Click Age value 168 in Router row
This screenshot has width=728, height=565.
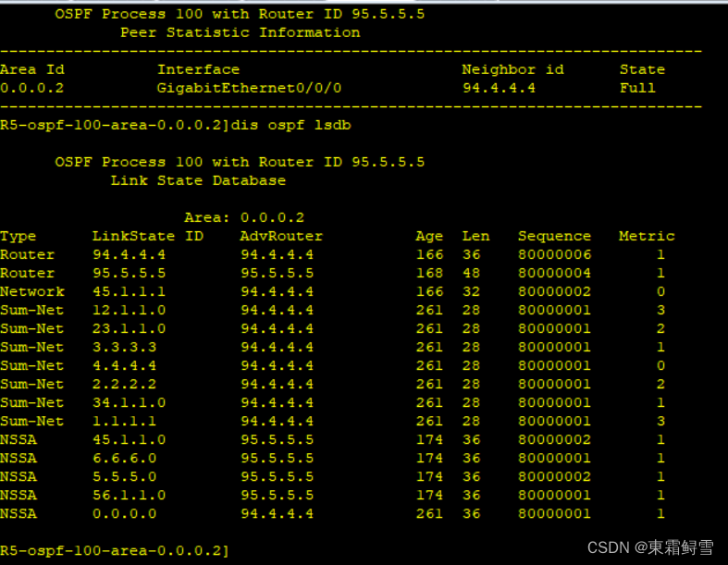click(429, 273)
